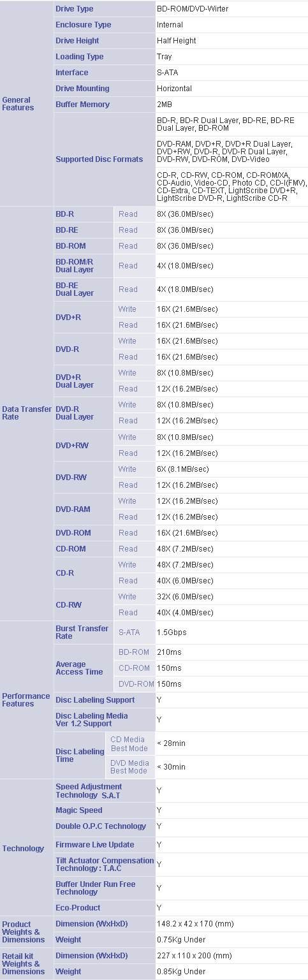Click the 0.85Kg Under weight value
The width and height of the screenshot is (308, 980).
click(181, 971)
